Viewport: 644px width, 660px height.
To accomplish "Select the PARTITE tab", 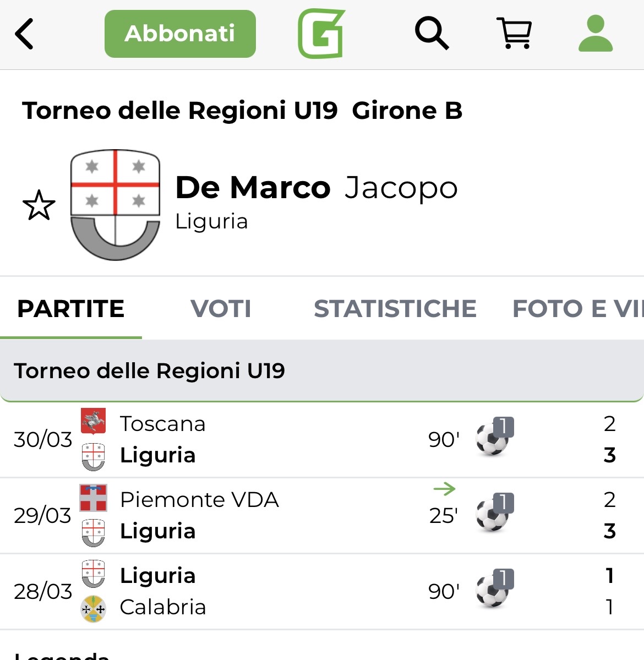I will [71, 309].
